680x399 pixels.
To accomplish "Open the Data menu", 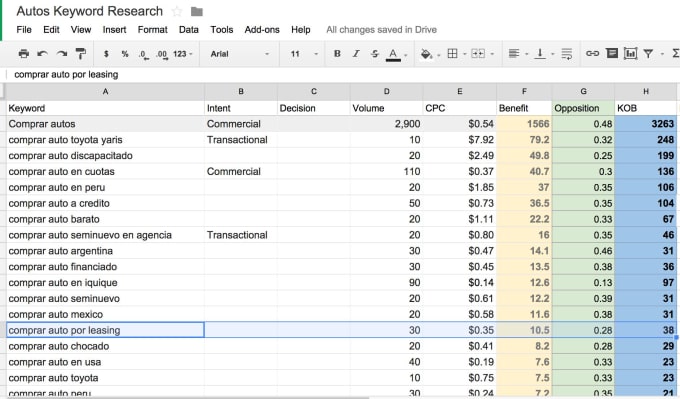I will tap(189, 29).
